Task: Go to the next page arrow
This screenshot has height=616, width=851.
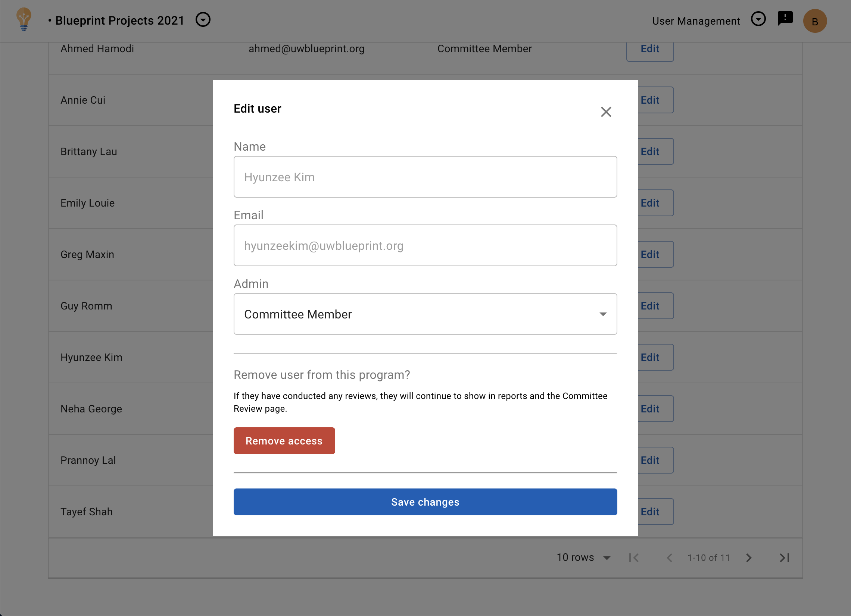Action: click(749, 558)
